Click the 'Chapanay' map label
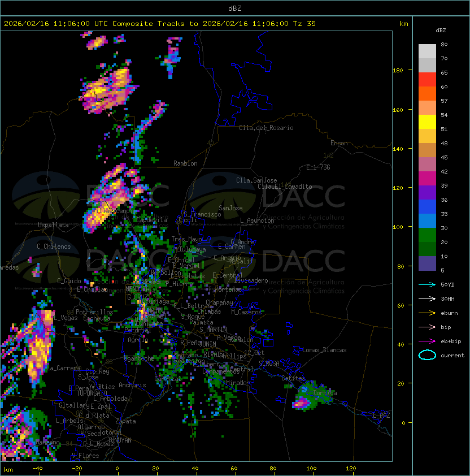This screenshot has width=470, height=476. (219, 302)
